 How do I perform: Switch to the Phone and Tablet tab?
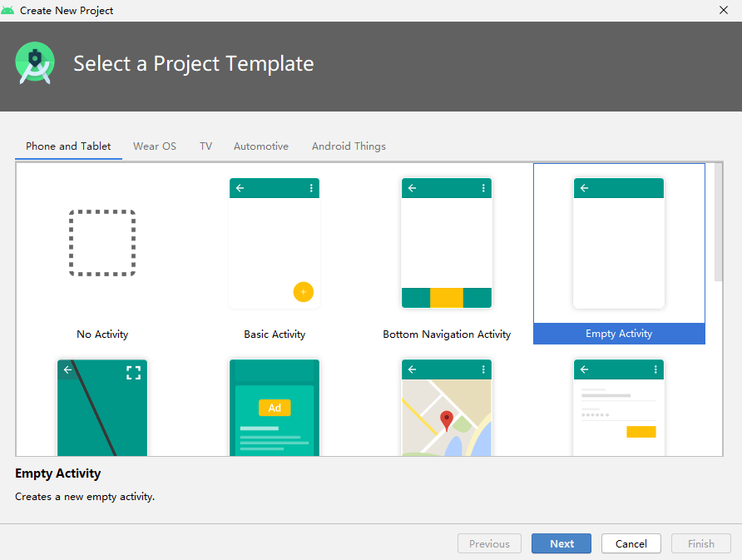click(x=68, y=146)
